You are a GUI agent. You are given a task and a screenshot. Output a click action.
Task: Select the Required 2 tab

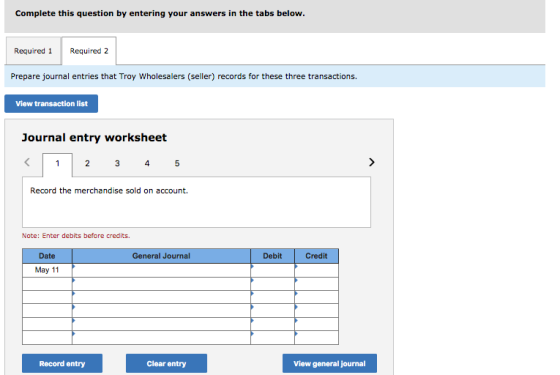(x=89, y=51)
